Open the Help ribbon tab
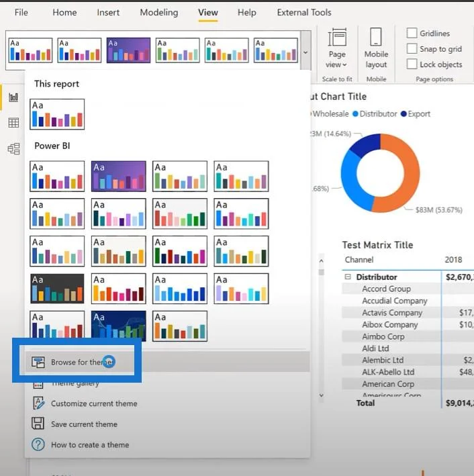 pos(246,13)
